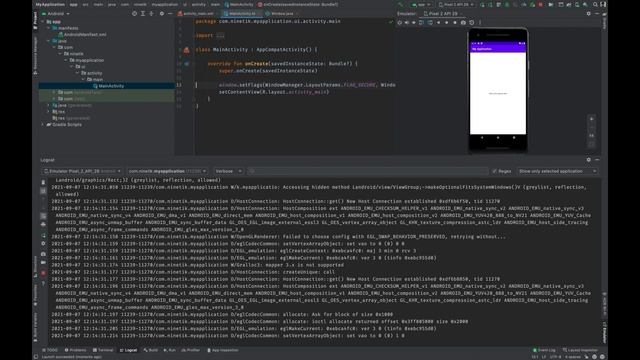640x360 pixels.
Task: Rotate emulator left icon
Action: tap(422, 23)
